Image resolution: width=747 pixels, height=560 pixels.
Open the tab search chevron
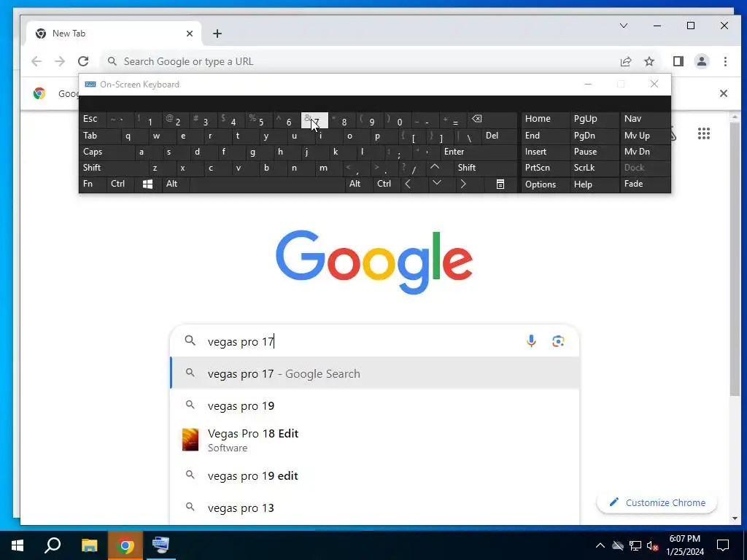623,26
